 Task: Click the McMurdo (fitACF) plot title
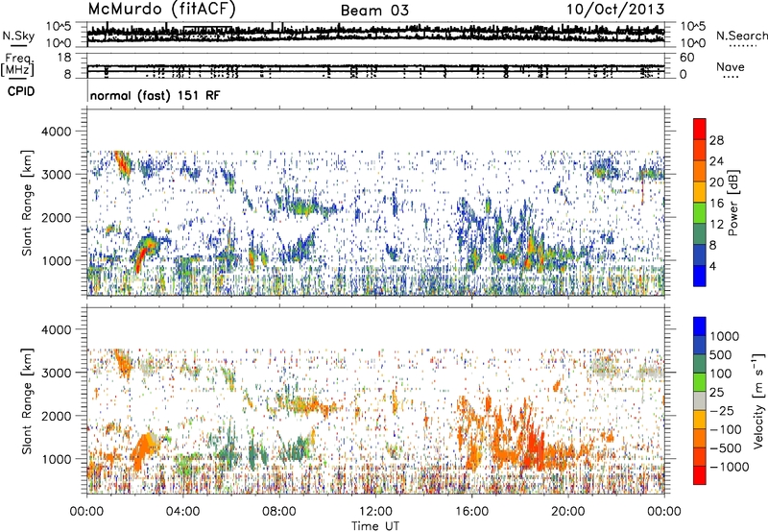pyautogui.click(x=162, y=9)
